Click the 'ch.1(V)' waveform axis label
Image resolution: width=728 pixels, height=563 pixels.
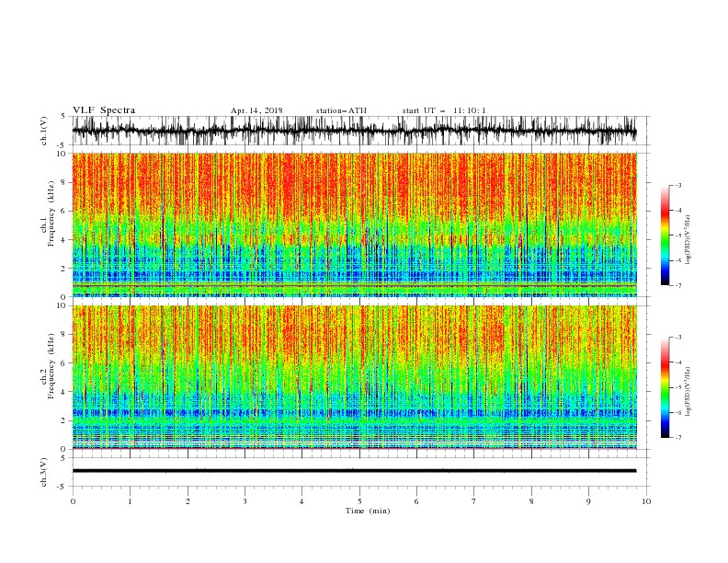point(44,131)
